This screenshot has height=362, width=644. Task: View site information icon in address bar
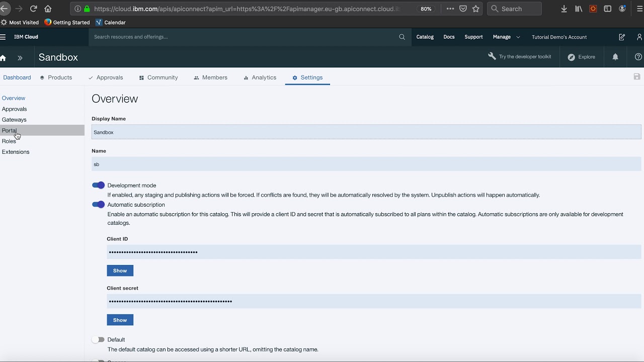click(77, 9)
